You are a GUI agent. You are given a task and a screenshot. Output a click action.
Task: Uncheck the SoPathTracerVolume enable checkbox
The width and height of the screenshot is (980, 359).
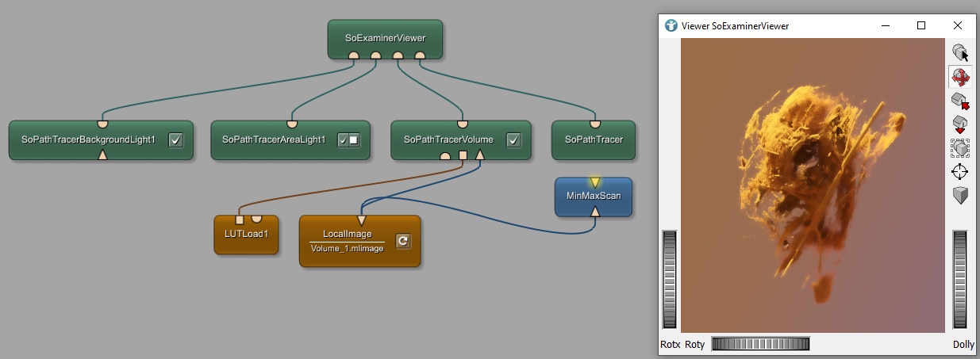(513, 140)
